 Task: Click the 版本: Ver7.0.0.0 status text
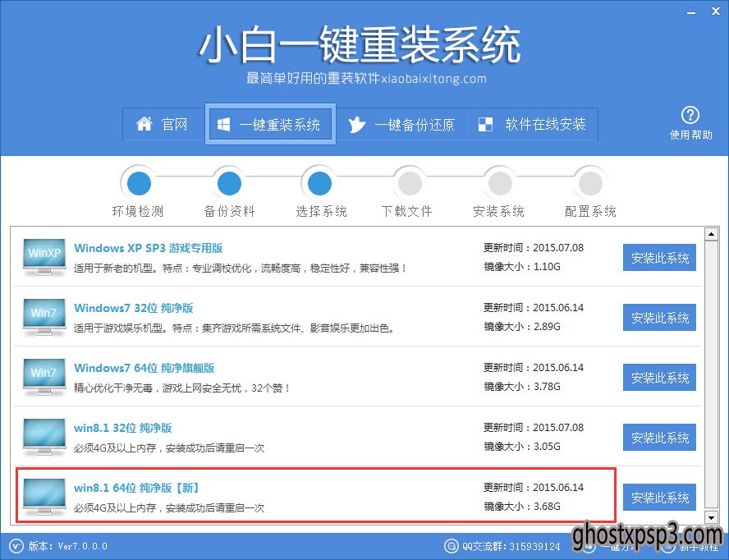[68, 546]
